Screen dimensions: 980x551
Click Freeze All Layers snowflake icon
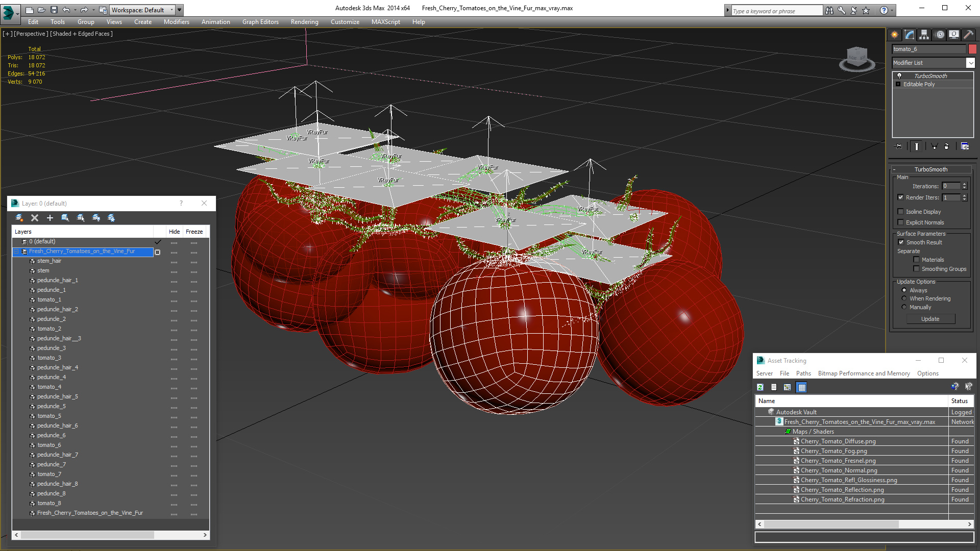point(111,218)
